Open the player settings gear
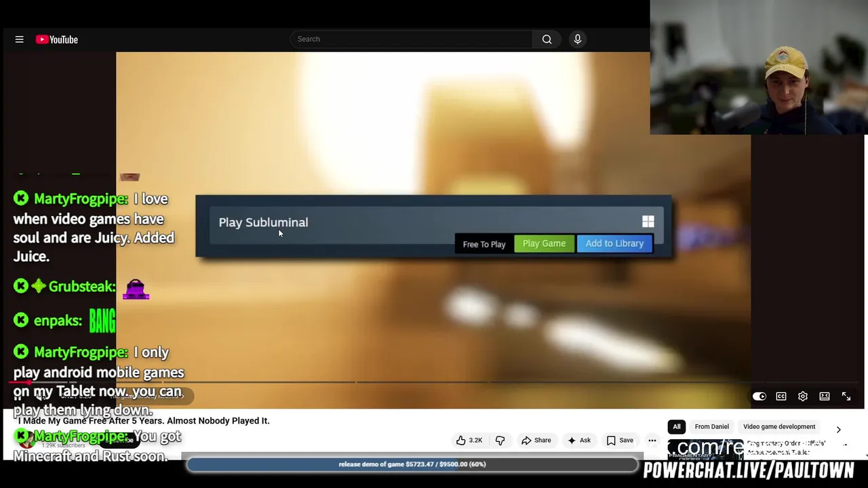The height and width of the screenshot is (488, 868). (803, 396)
